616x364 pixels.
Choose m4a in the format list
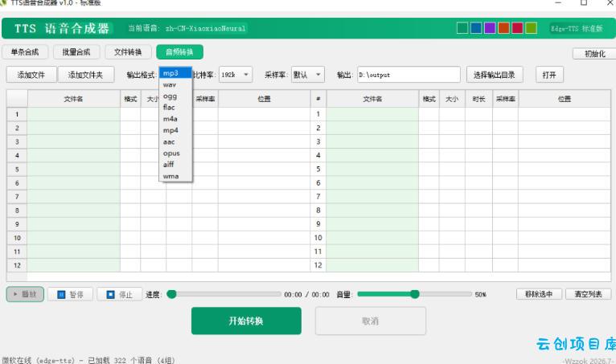[x=175, y=119]
